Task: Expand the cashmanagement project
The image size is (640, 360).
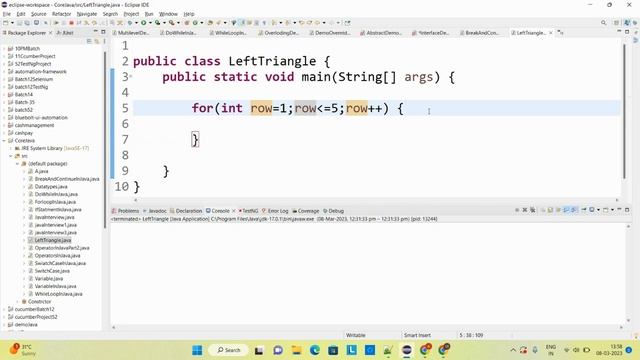Action: click(x=4, y=125)
